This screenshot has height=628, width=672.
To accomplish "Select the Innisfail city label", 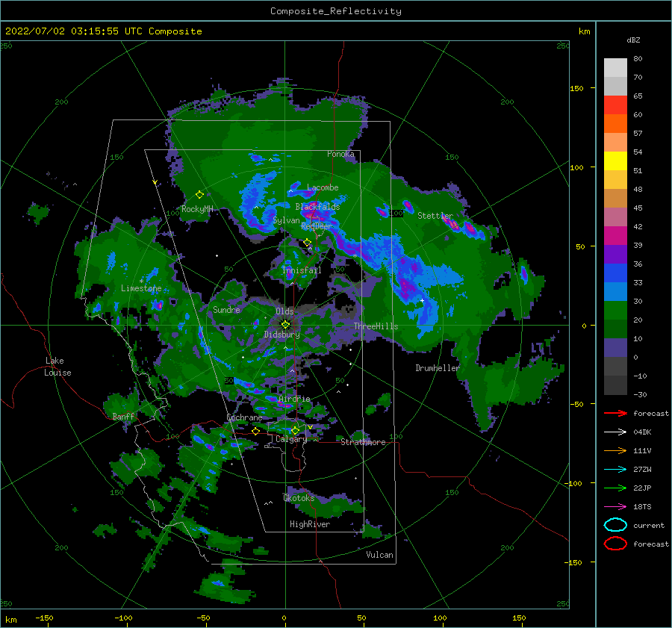I will click(x=302, y=270).
